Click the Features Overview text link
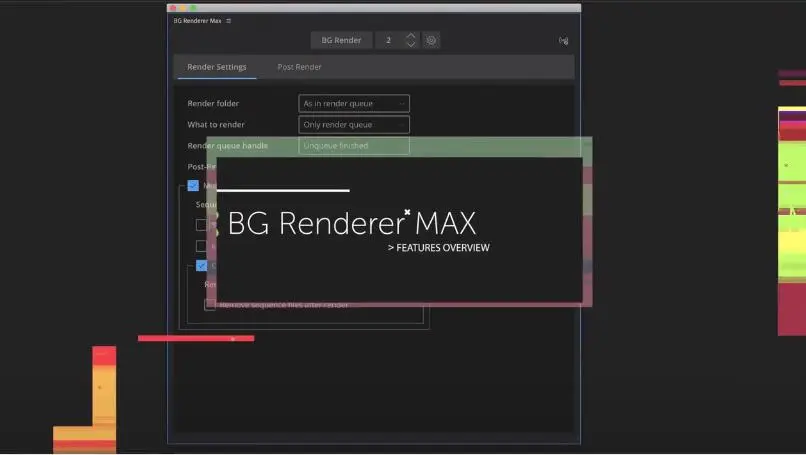This screenshot has width=806, height=455. click(439, 248)
